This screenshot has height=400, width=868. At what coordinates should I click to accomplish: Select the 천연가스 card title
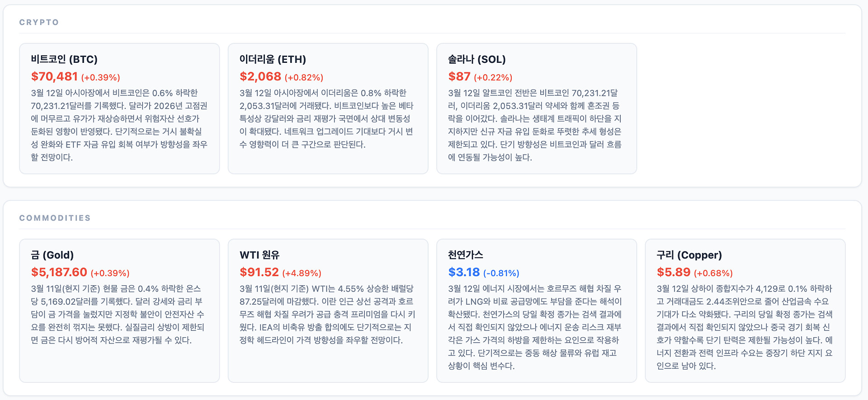[x=465, y=255]
